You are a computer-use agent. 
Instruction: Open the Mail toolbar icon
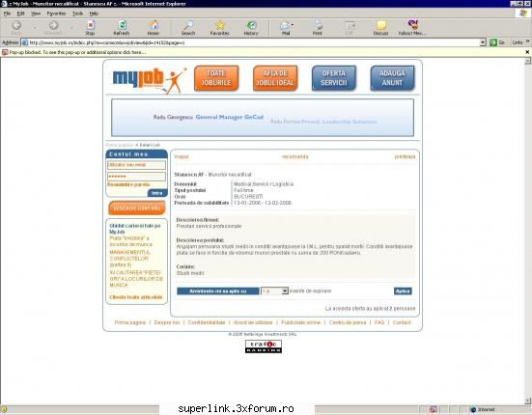point(286,27)
